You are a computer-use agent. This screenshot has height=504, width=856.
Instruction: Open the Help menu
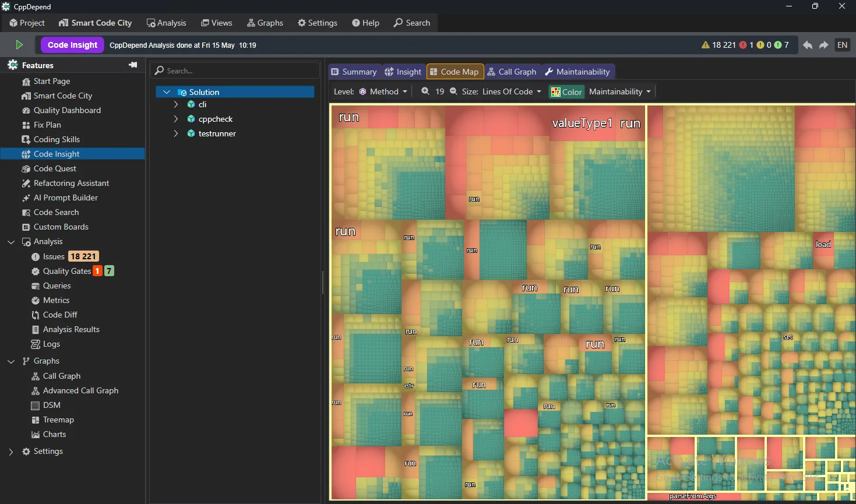365,23
